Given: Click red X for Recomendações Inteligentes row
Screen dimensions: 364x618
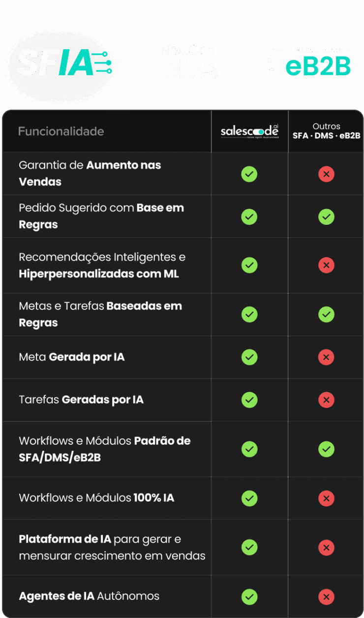Looking at the screenshot, I should pos(326,265).
